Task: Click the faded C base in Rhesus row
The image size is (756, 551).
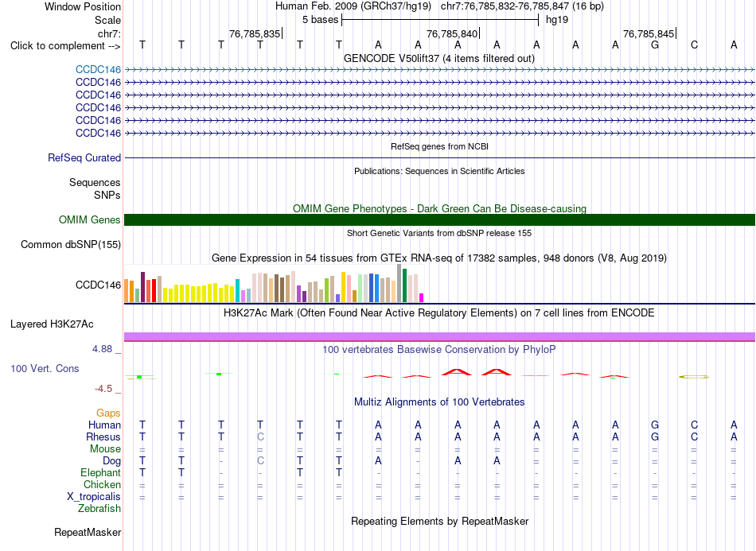Action: 260,437
